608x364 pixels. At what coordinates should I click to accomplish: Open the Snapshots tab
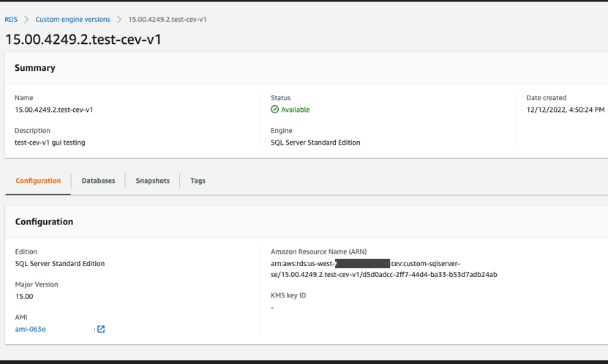pos(152,181)
